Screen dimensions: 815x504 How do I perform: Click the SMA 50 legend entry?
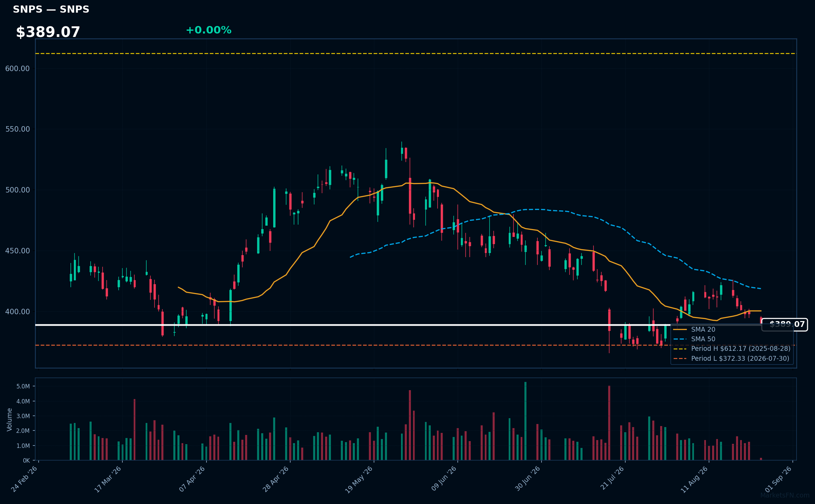tap(694, 339)
